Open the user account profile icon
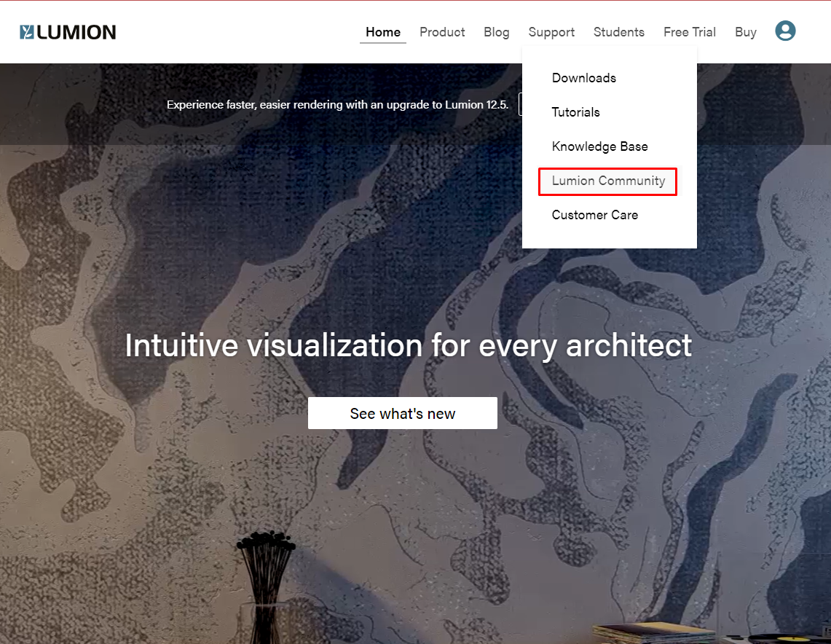This screenshot has width=831, height=644. click(785, 31)
